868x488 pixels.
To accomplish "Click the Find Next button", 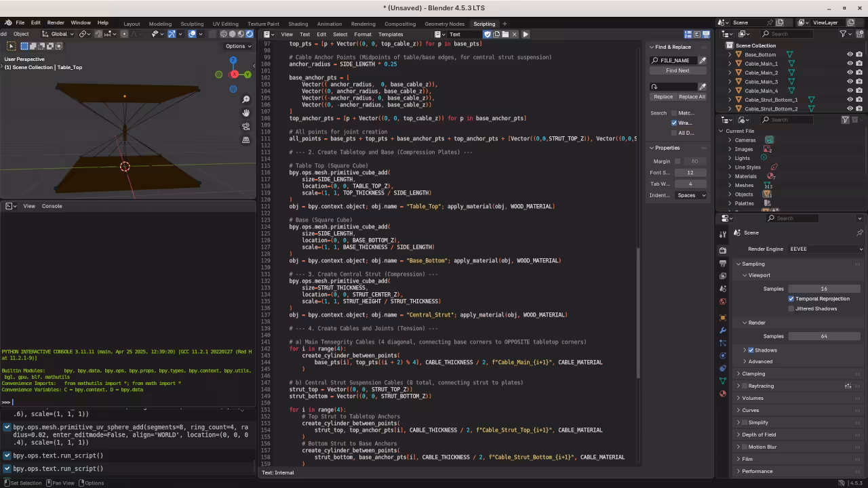I will pyautogui.click(x=677, y=70).
